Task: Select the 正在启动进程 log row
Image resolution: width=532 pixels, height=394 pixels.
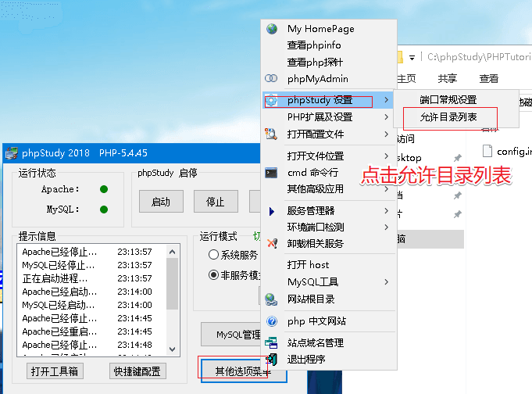Action: [87, 278]
